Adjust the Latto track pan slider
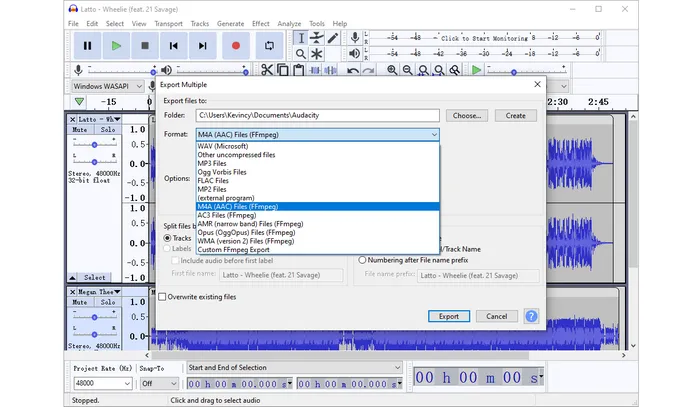 click(x=94, y=162)
